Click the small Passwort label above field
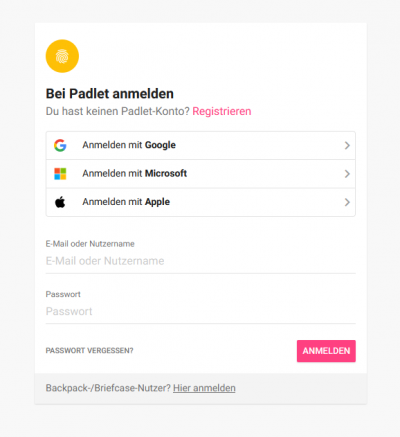 tap(63, 294)
